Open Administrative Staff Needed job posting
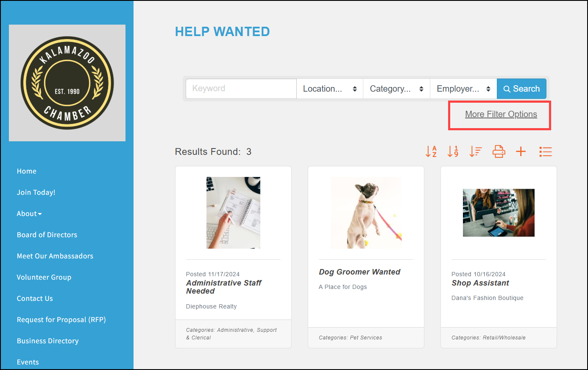 click(x=224, y=287)
